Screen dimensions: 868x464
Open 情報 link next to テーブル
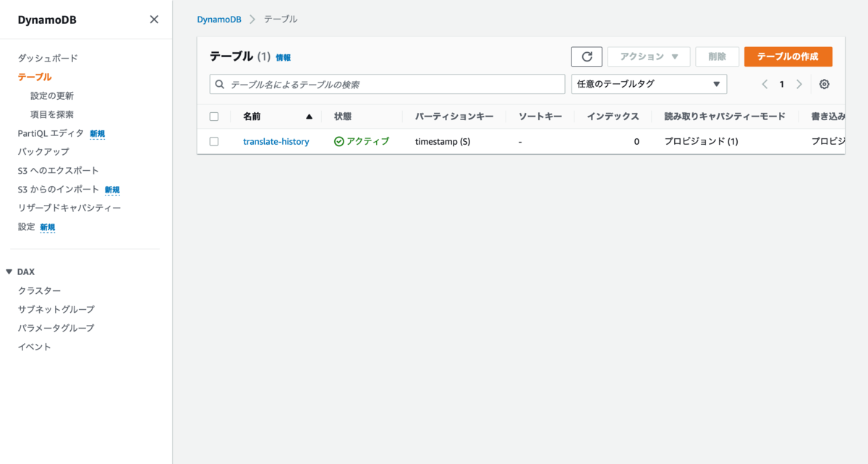(x=283, y=57)
